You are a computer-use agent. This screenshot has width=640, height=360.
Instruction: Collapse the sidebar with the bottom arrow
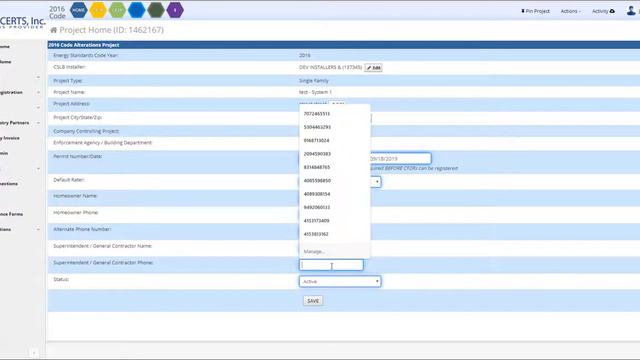click(34, 353)
